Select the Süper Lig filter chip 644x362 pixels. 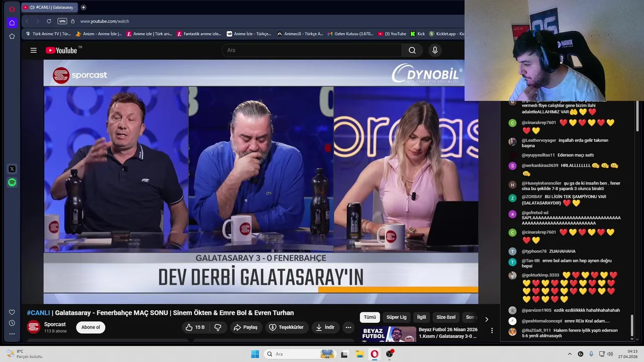[396, 317]
